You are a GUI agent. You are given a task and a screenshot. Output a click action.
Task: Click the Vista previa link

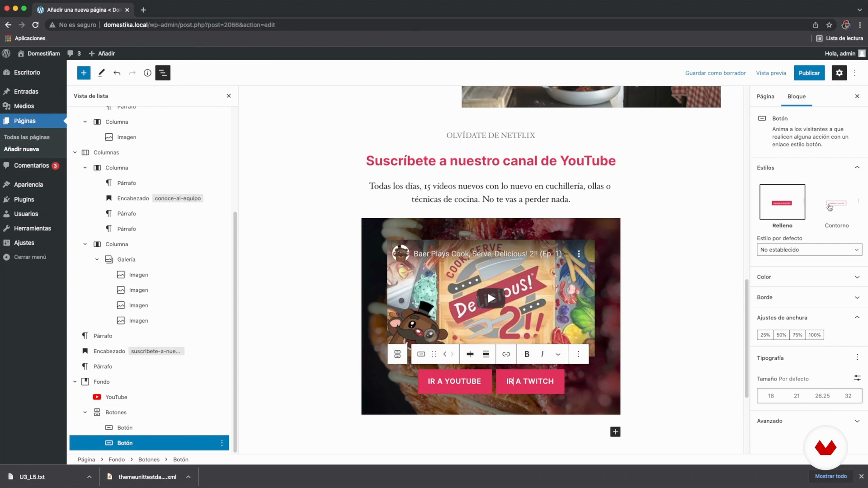(x=771, y=73)
